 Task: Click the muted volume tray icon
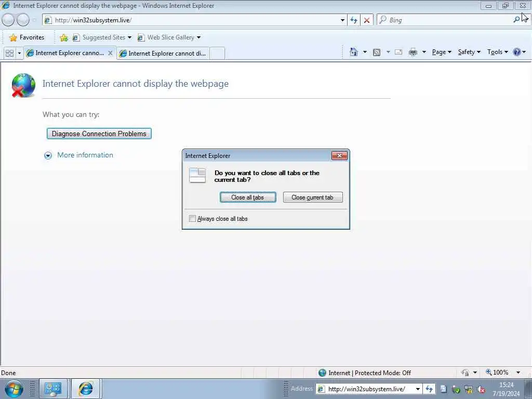pos(481,390)
